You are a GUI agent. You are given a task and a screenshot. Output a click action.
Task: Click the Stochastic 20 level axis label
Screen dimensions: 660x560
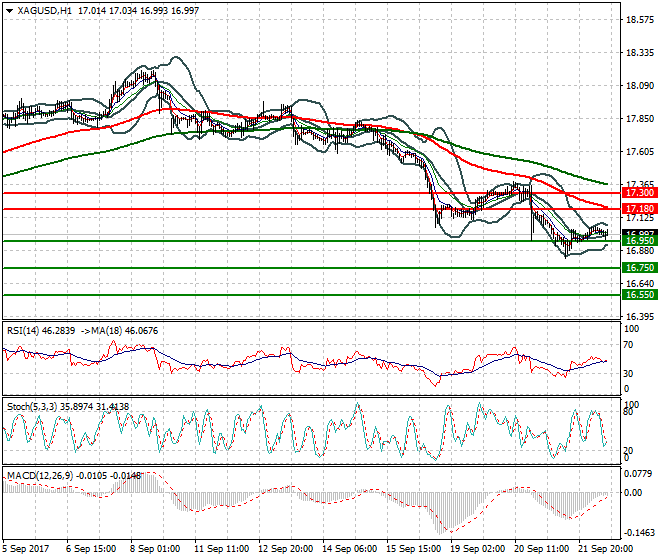coord(628,451)
